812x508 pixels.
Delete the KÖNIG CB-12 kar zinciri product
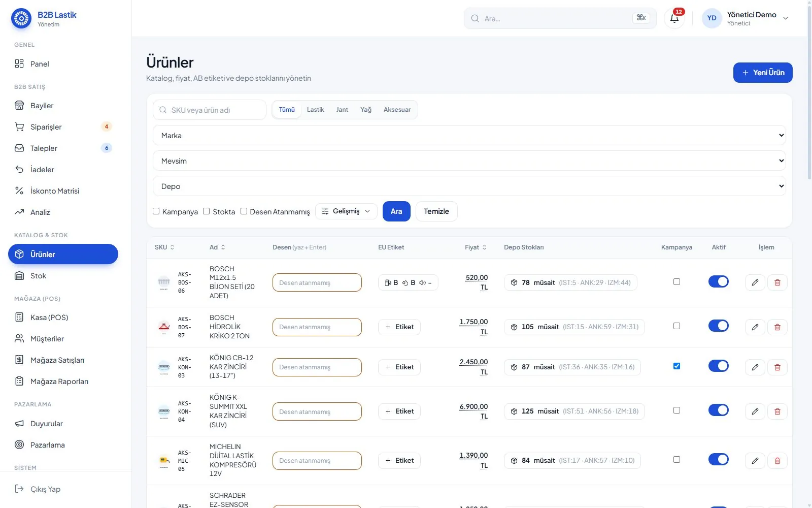point(777,367)
